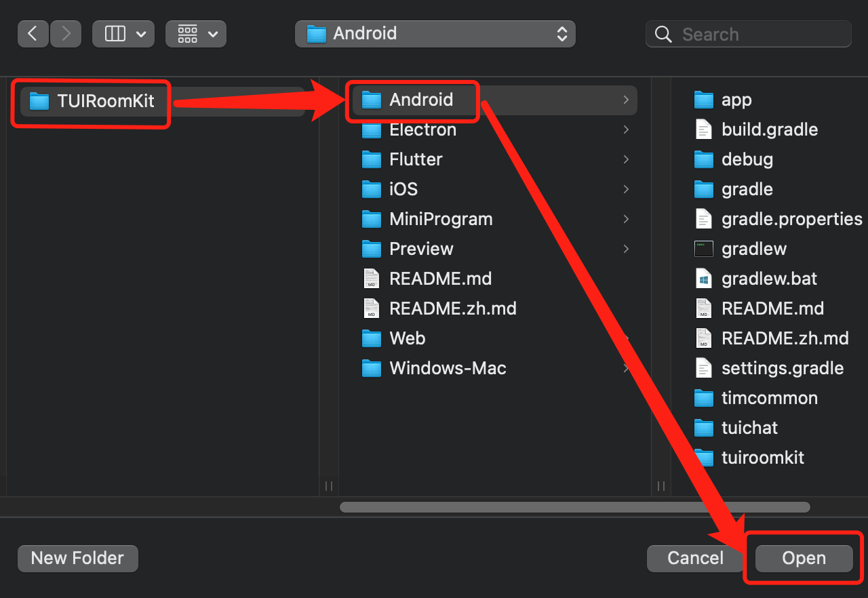Select README.md text beneath gradlew.bat
Screen dimensions: 868x598
pos(772,308)
